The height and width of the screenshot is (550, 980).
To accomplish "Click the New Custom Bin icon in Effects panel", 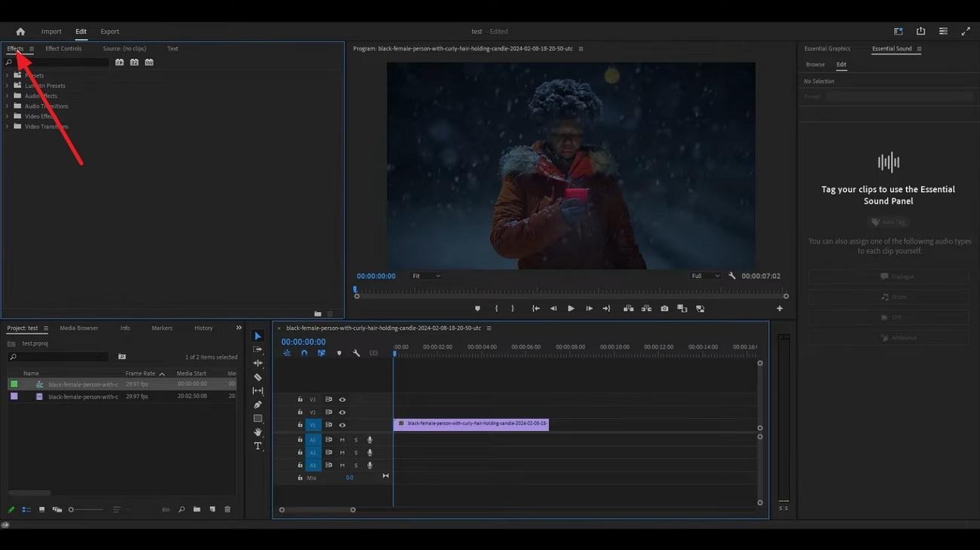I will [317, 313].
